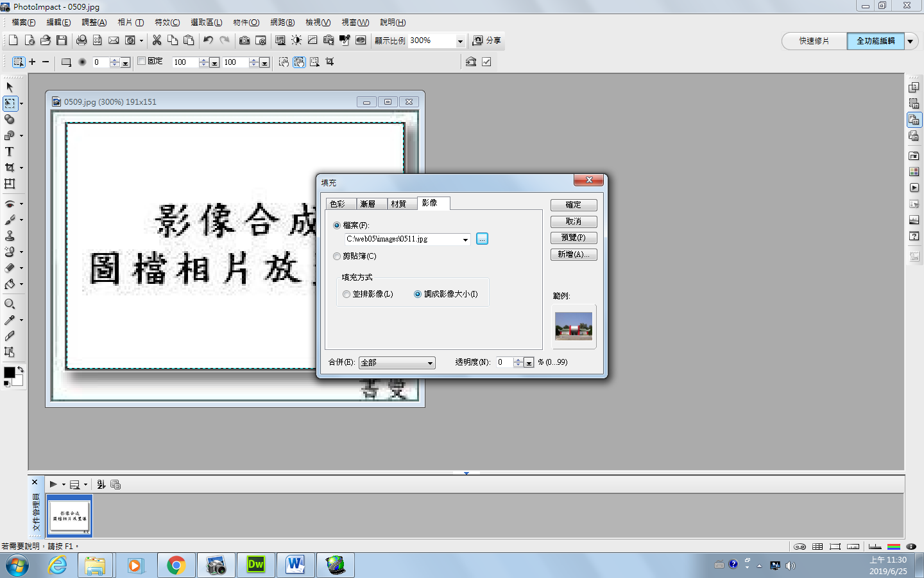924x578 pixels.
Task: Select the 剪貼簿 (Clipboard) radio option
Action: point(338,256)
